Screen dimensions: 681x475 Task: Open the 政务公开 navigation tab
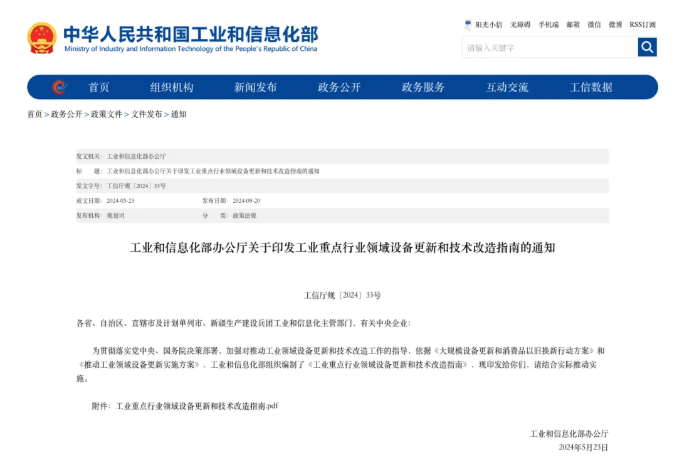pyautogui.click(x=339, y=87)
